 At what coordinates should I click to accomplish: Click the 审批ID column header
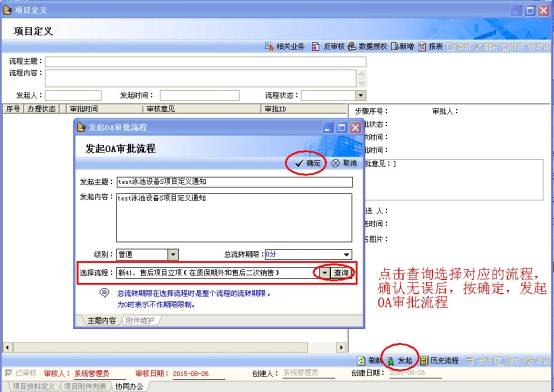[x=304, y=109]
